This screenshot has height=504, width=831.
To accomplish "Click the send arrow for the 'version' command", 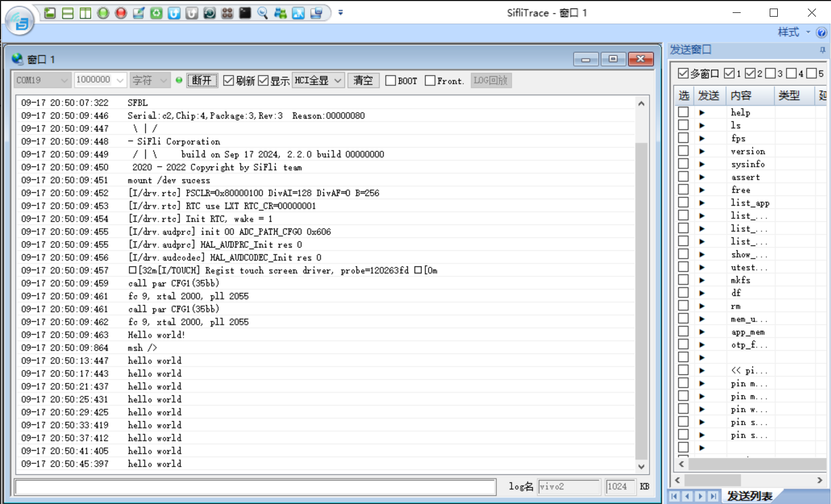I will pyautogui.click(x=701, y=152).
